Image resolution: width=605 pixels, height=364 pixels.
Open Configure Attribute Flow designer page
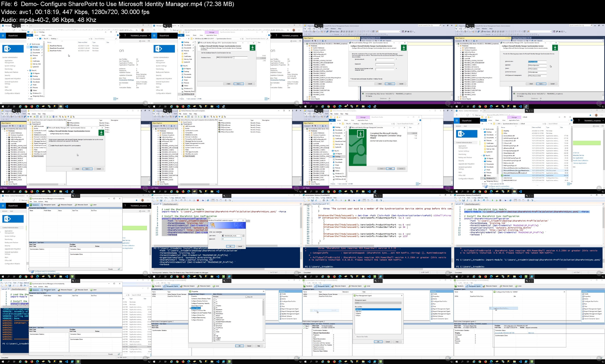coord(198,315)
